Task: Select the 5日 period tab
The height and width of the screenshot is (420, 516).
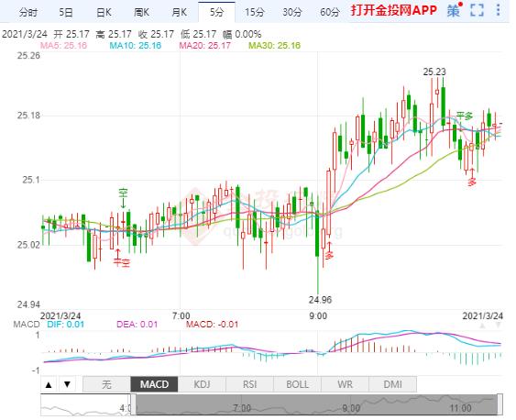Action: (66, 12)
